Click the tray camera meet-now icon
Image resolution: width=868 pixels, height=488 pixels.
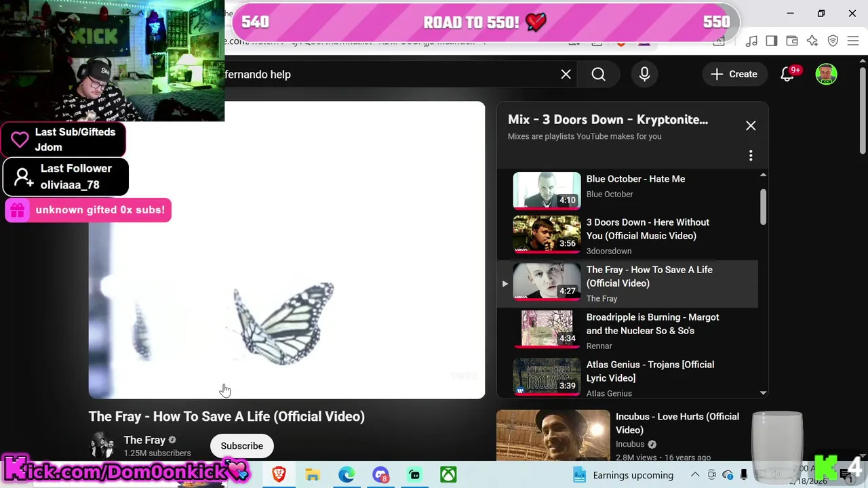[711, 475]
